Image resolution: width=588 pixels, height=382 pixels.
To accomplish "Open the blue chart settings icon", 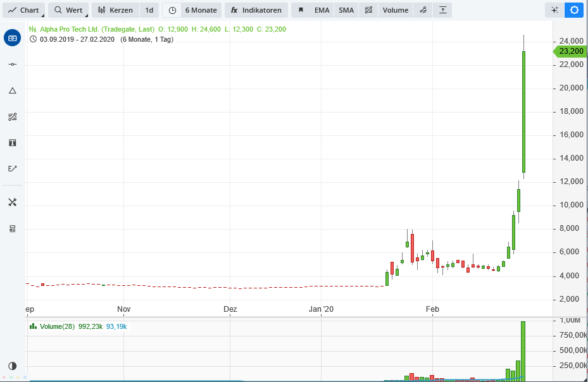I will (x=573, y=10).
